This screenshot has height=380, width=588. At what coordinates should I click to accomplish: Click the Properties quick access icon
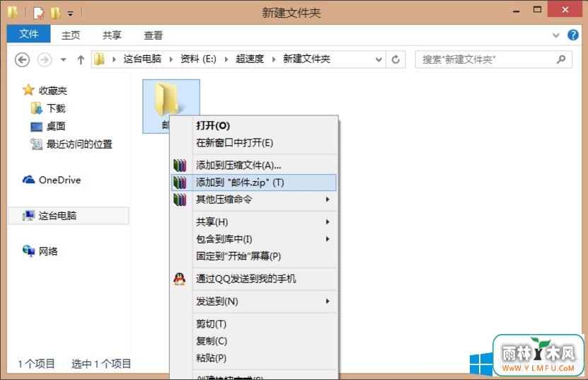click(x=39, y=13)
